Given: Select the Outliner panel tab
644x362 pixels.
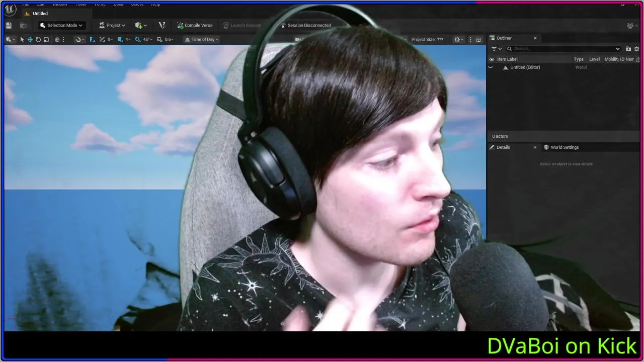Looking at the screenshot, I should click(504, 38).
